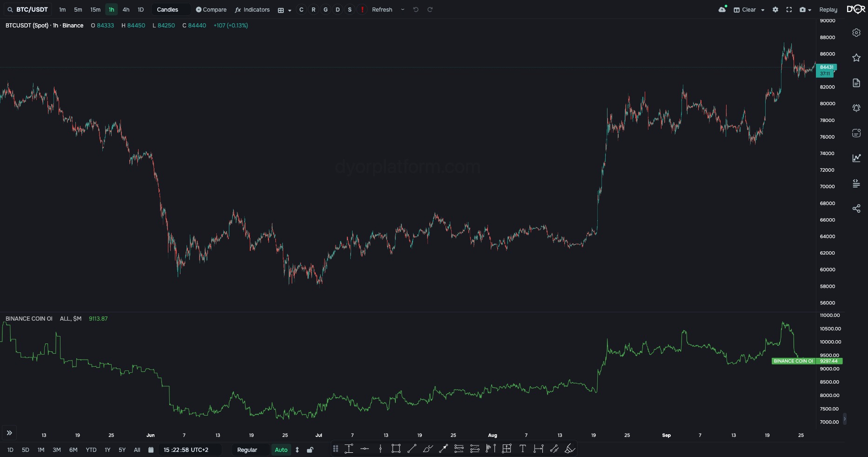Screen dimensions: 868x457
Task: Click the cloud save icon
Action: pos(722,9)
